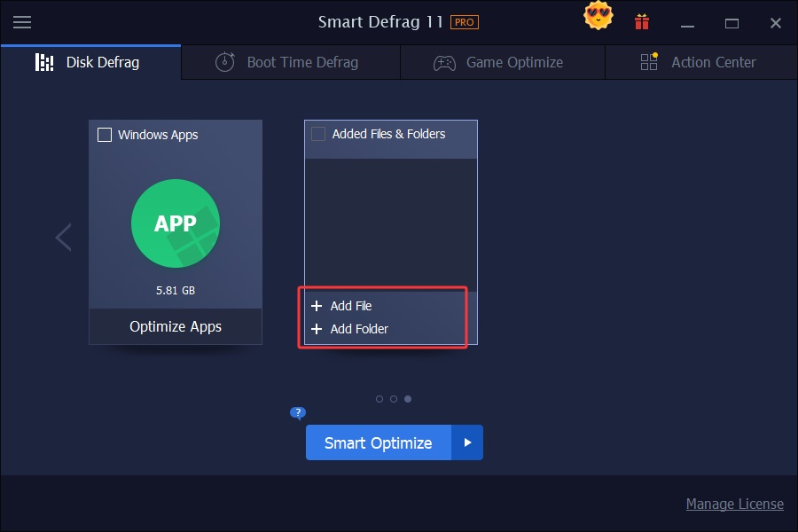Screen dimensions: 798x532
Task: Open the Boot Time Defrag tab
Action: coord(290,62)
